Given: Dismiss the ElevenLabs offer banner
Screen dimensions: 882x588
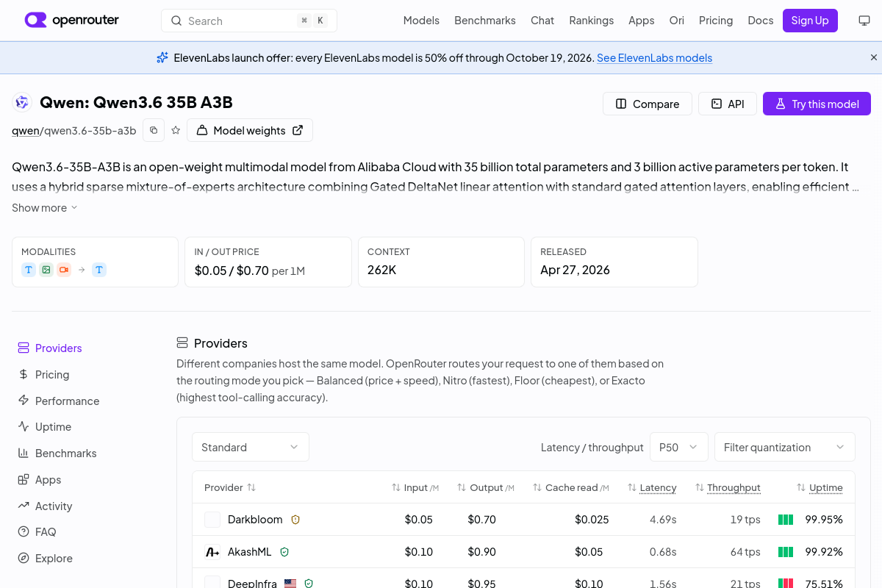Looking at the screenshot, I should click(x=874, y=57).
